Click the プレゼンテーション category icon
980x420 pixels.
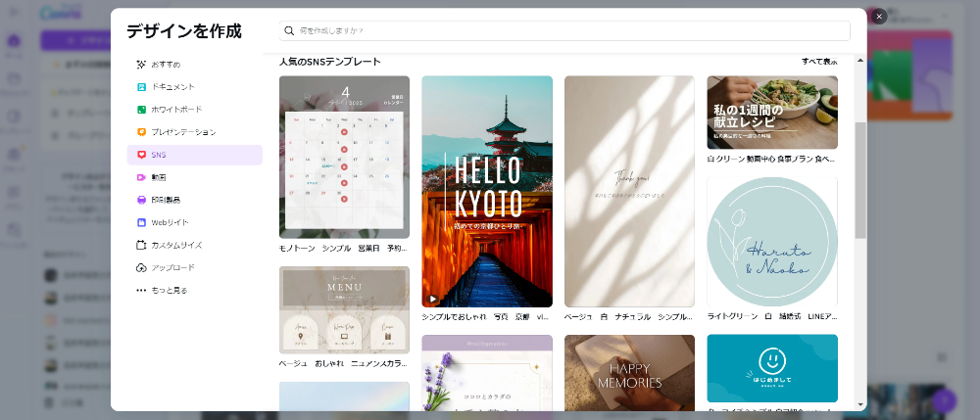tap(141, 132)
